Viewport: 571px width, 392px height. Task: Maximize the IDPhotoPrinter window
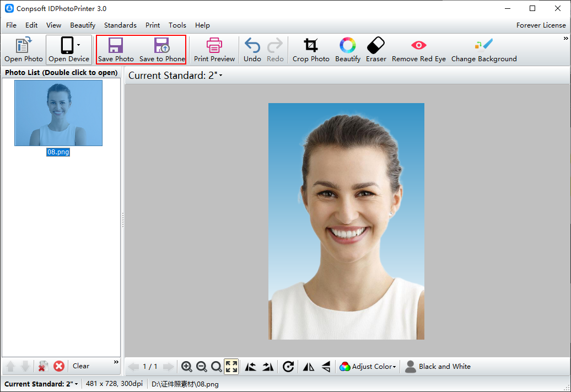pos(532,8)
